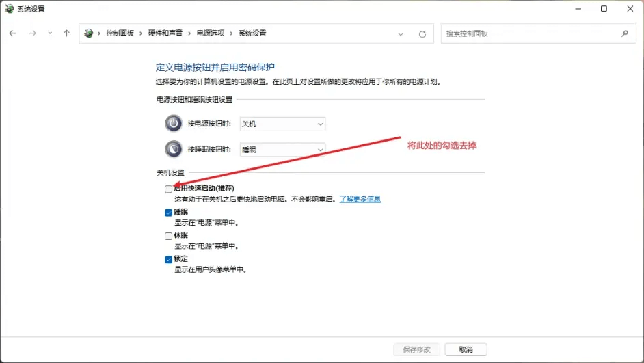
Task: Toggle the 锁定 checkbox
Action: (x=168, y=260)
